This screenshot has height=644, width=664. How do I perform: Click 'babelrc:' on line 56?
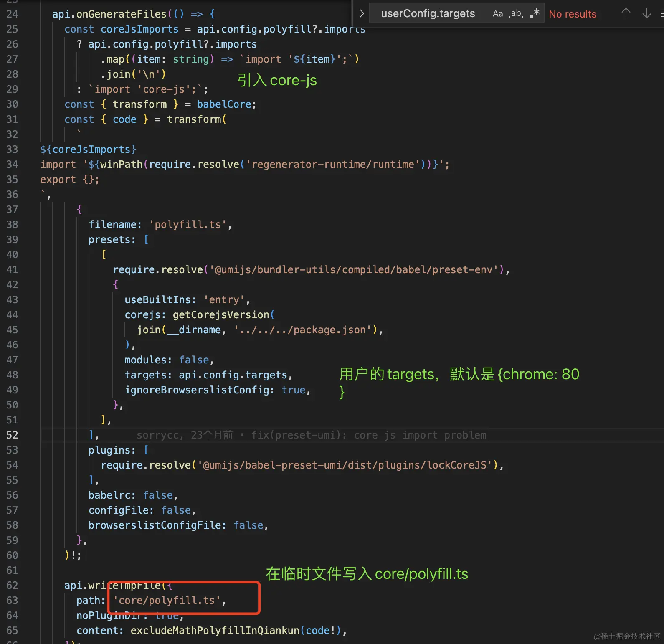click(x=112, y=495)
